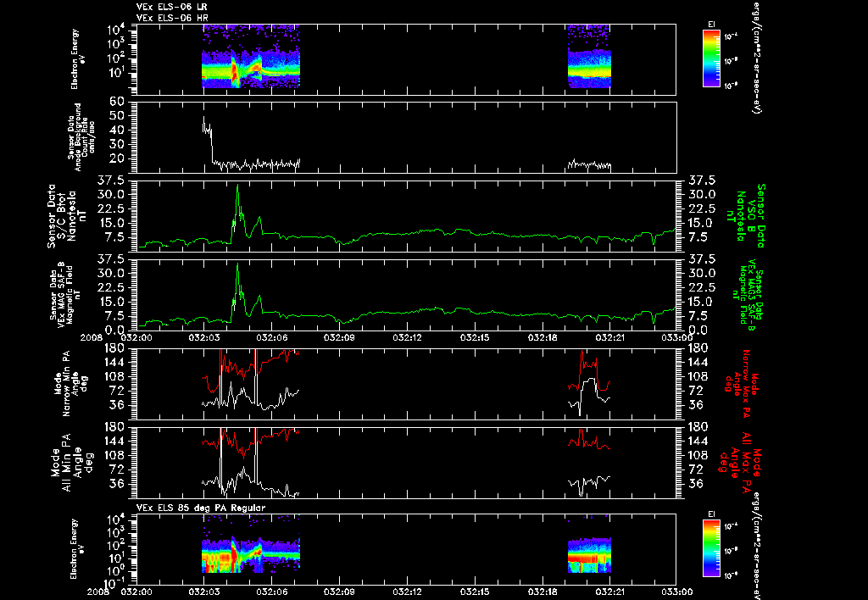
Task: Select the EI color bar beside the top spectrogram
Action: [711, 58]
